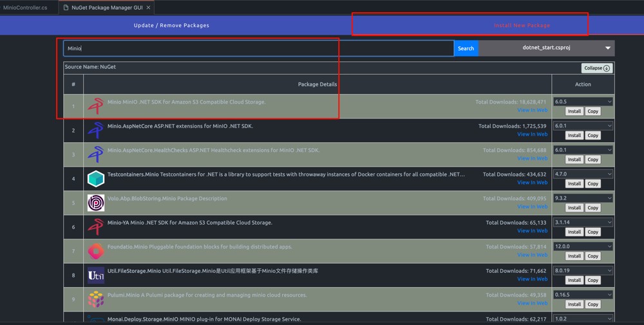The image size is (644, 325).
Task: Click the Util.FileStorage.Minio package icon
Action: click(95, 275)
